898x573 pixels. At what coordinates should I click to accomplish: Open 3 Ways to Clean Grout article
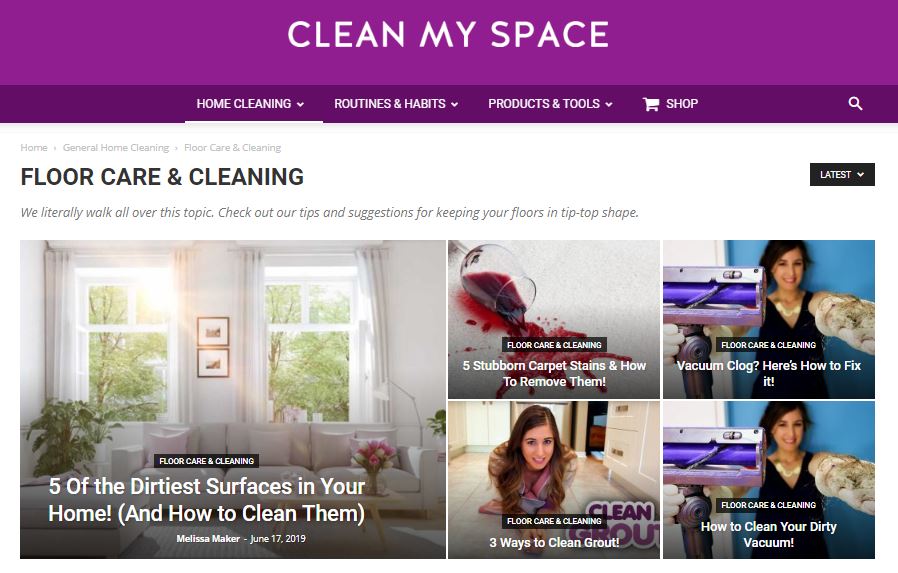click(x=554, y=542)
